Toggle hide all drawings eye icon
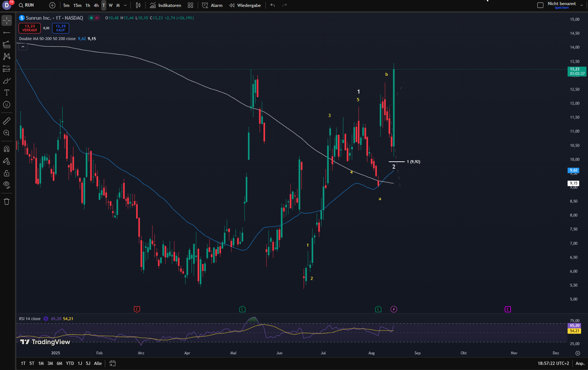Viewport: 588px width, 370px height. (x=7, y=185)
